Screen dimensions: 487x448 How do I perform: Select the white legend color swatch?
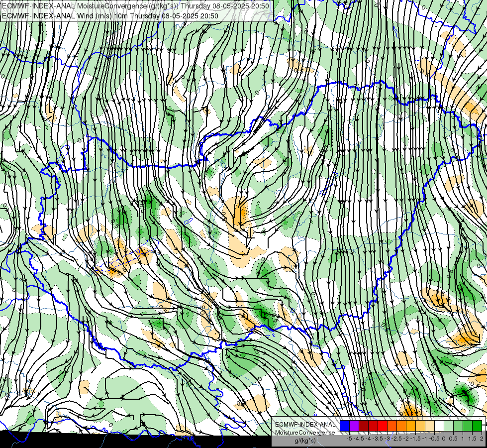click(439, 426)
